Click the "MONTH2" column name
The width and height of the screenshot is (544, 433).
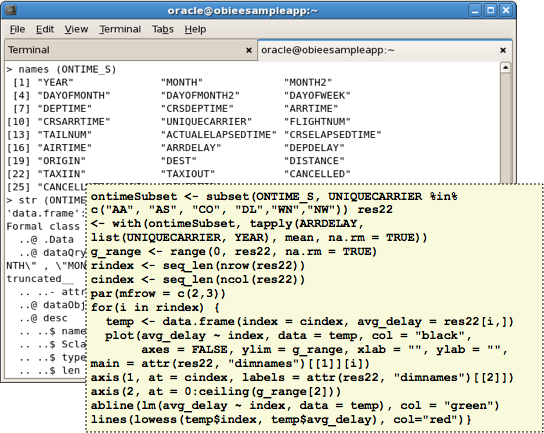click(x=308, y=83)
